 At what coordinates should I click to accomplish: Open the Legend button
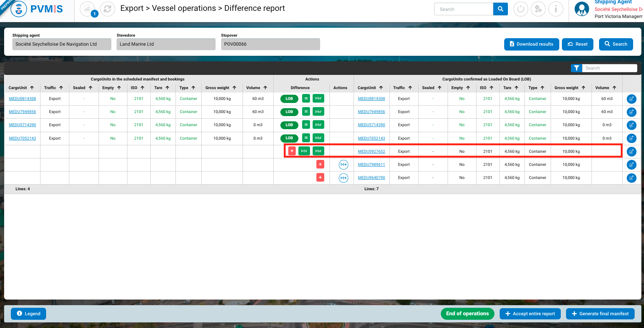pyautogui.click(x=28, y=314)
